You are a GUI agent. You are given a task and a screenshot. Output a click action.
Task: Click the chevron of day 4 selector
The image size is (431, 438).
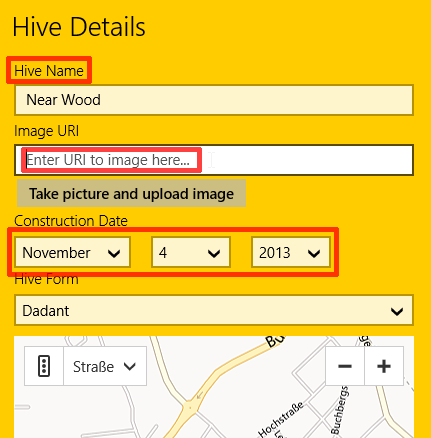(214, 253)
